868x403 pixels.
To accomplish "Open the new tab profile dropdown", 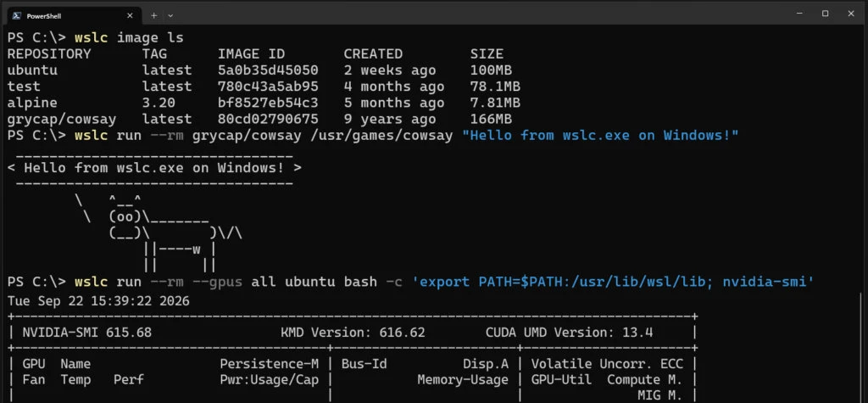I will click(x=170, y=15).
